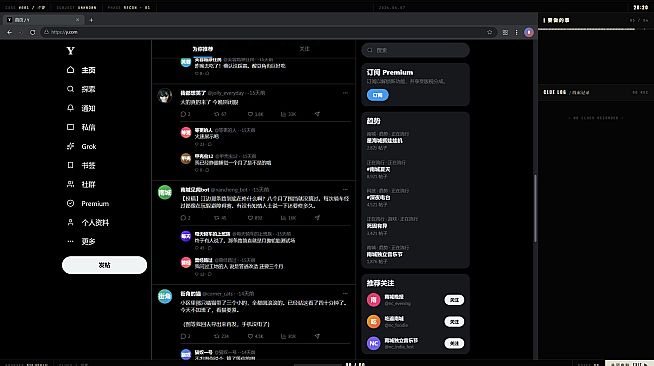654x366 pixels.
Task: Click the Y logo at top left
Action: [70, 51]
